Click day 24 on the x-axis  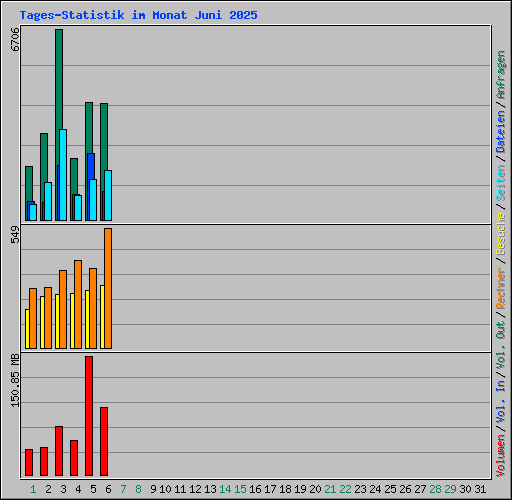coord(375,489)
